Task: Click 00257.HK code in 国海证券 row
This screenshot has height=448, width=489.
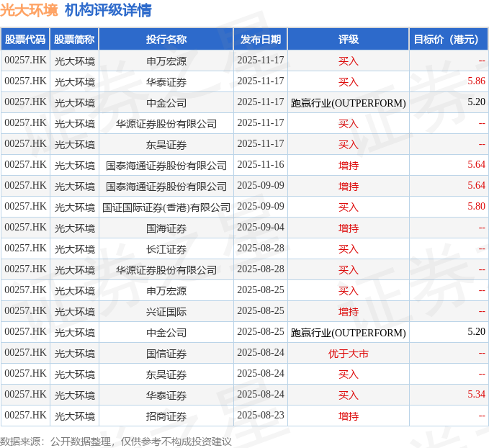Action: 25,228
